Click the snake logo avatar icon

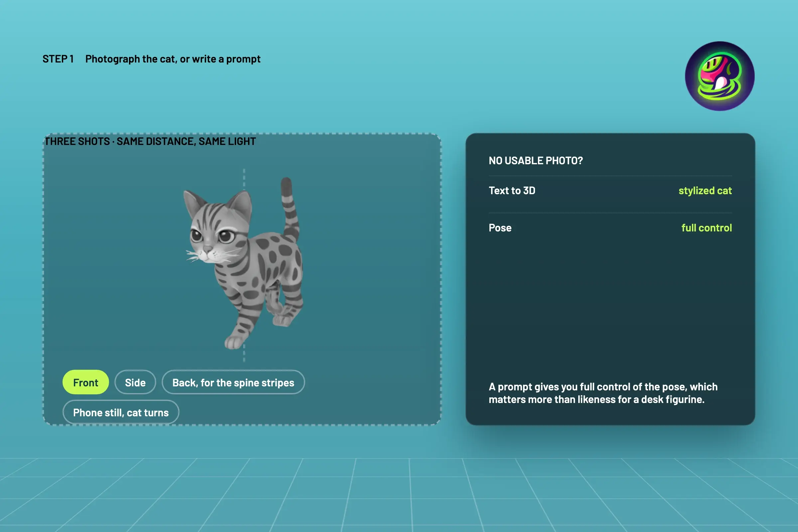point(720,76)
